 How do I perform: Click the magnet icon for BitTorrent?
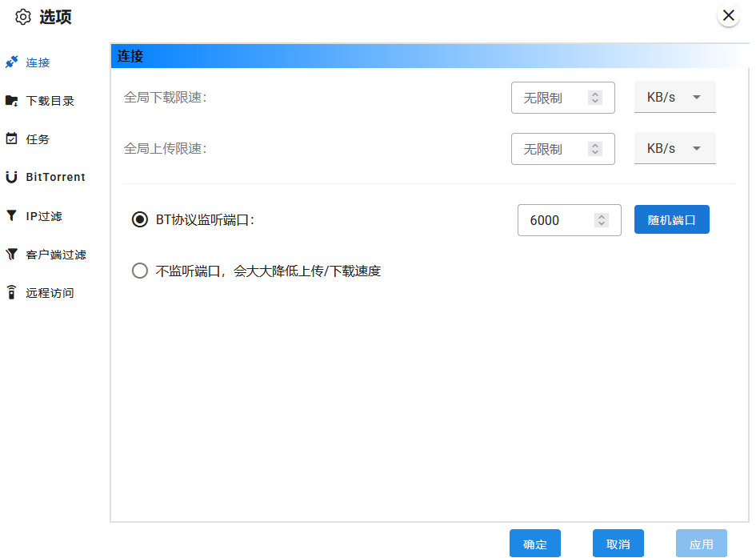pyautogui.click(x=11, y=177)
